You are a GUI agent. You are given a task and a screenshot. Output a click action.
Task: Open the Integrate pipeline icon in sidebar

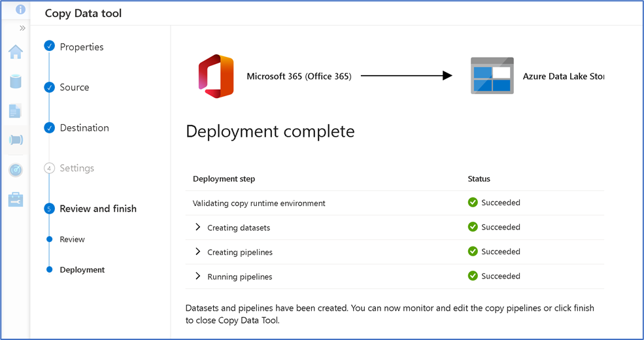tap(16, 140)
